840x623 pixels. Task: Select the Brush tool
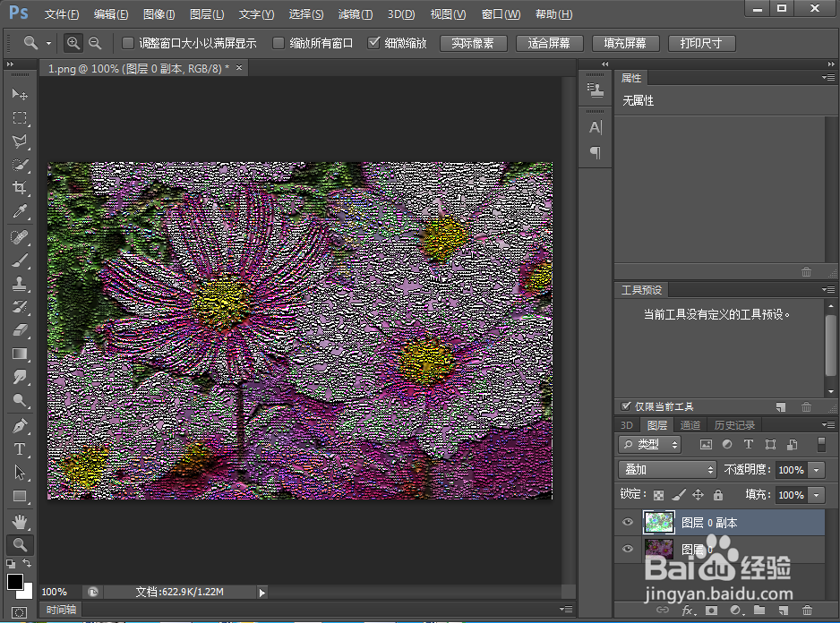tap(20, 260)
